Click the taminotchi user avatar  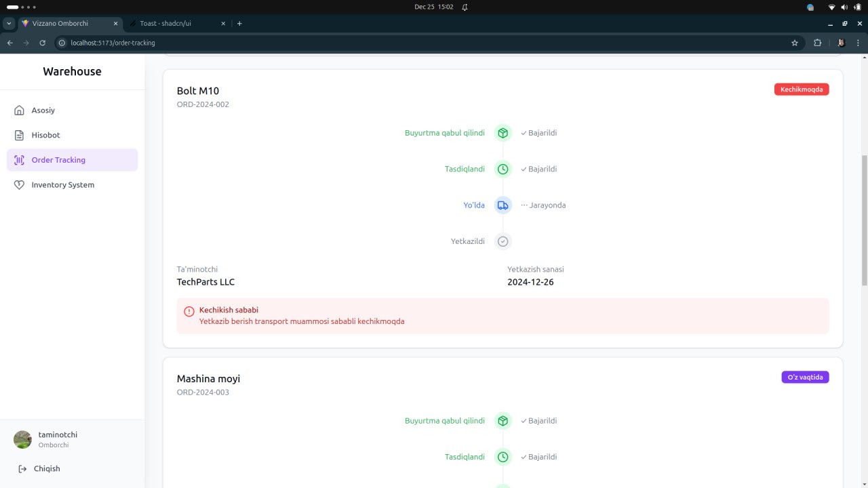[x=22, y=439]
